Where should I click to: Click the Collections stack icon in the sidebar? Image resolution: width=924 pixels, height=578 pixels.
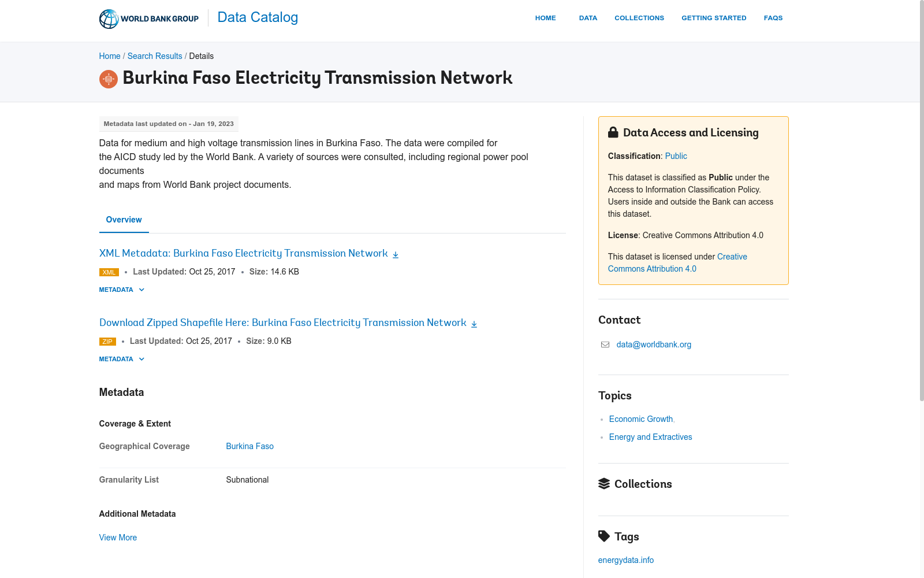604,484
